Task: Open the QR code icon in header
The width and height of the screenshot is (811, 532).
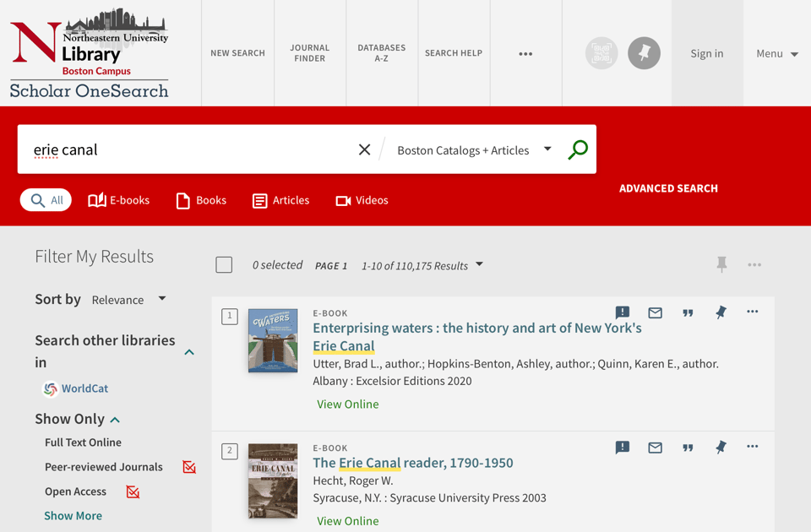Action: (x=601, y=53)
